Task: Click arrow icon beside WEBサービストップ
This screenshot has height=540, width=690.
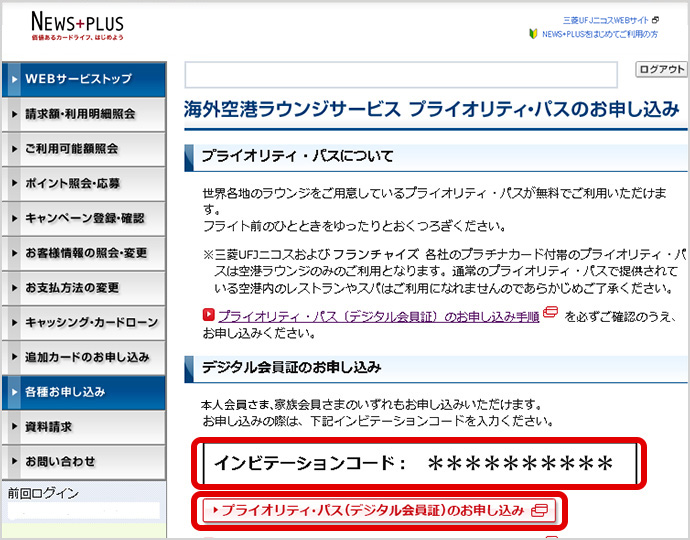Action: 14,79
